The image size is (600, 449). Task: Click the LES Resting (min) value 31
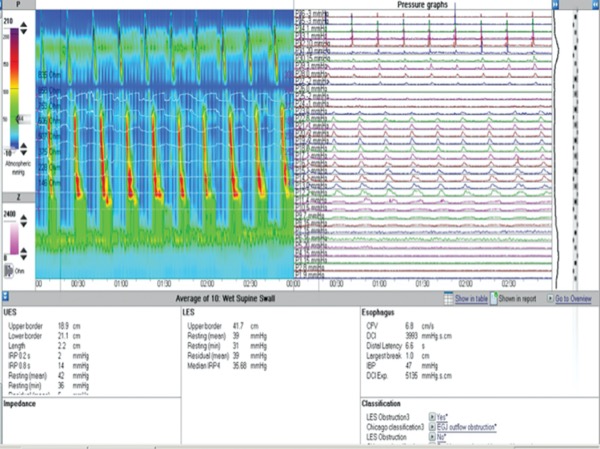click(236, 346)
